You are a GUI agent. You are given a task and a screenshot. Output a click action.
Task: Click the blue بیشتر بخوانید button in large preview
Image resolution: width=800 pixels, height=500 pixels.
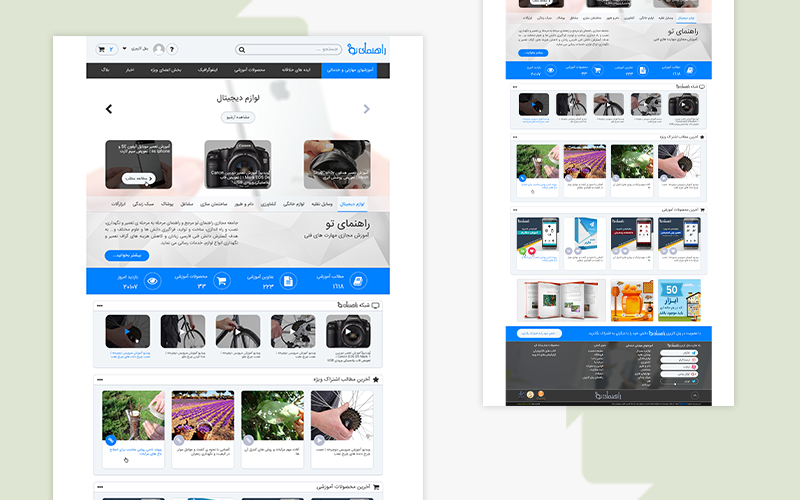pyautogui.click(x=127, y=255)
